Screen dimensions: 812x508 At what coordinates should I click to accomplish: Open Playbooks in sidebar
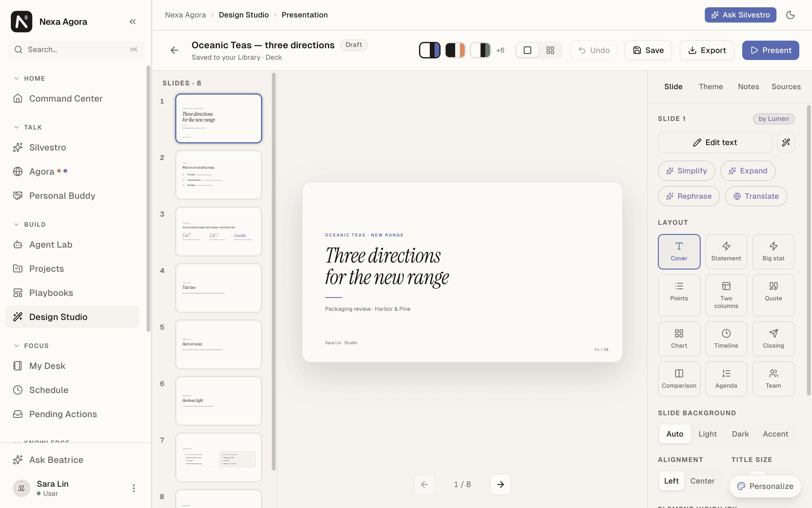tap(72, 293)
